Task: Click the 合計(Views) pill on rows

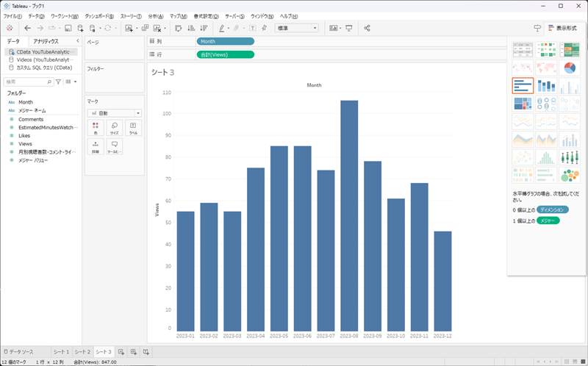Action: 225,54
